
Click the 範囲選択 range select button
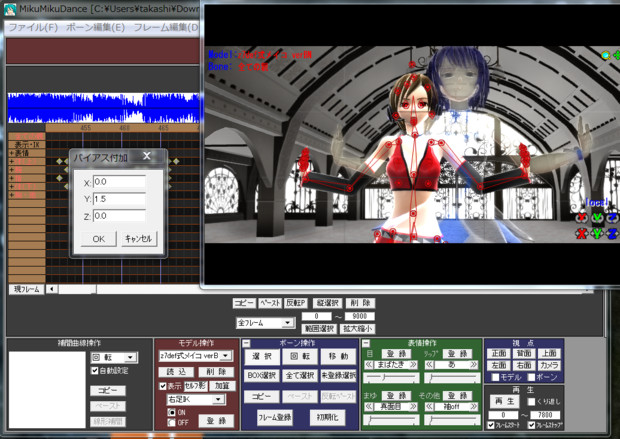[x=319, y=329]
